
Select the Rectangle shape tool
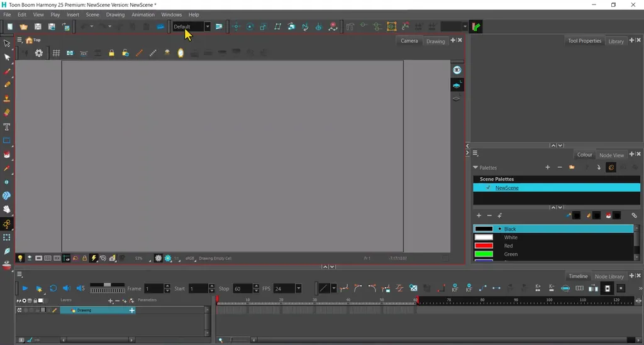pyautogui.click(x=6, y=140)
